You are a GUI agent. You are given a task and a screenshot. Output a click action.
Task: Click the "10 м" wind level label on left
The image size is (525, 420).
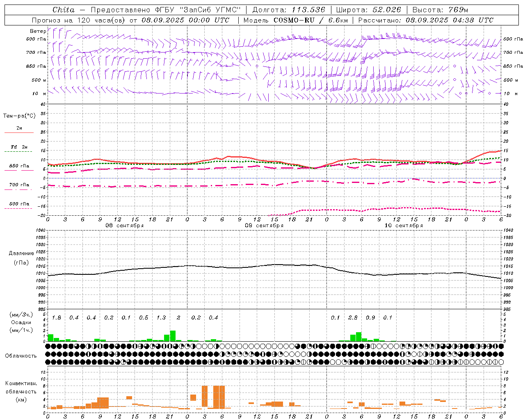39,94
